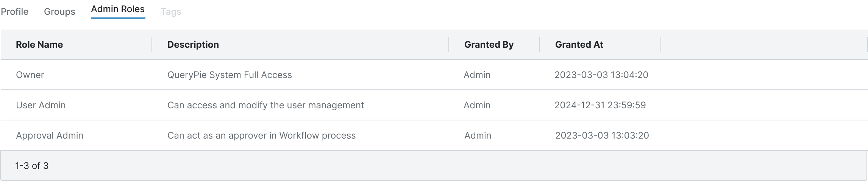The image size is (868, 181).
Task: Open the Profile tab
Action: [x=14, y=12]
